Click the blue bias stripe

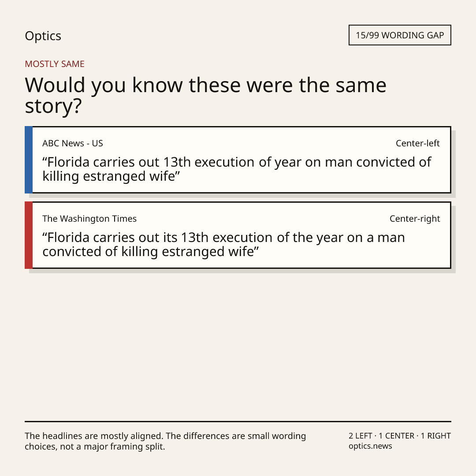(x=29, y=160)
